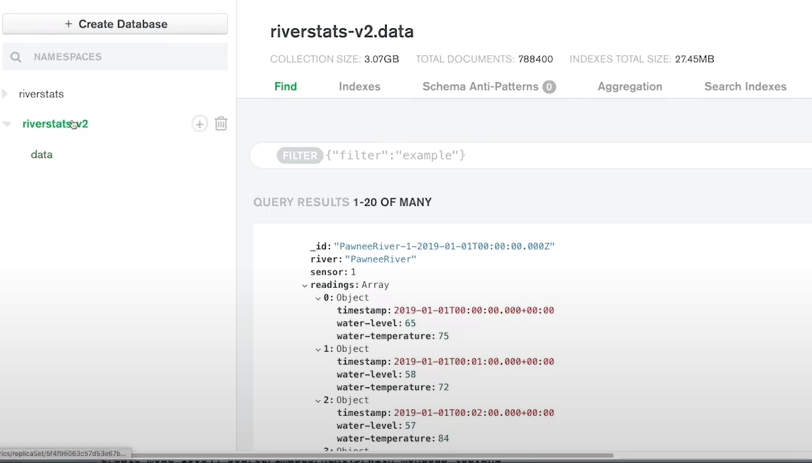Collapse readings object 0

319,298
